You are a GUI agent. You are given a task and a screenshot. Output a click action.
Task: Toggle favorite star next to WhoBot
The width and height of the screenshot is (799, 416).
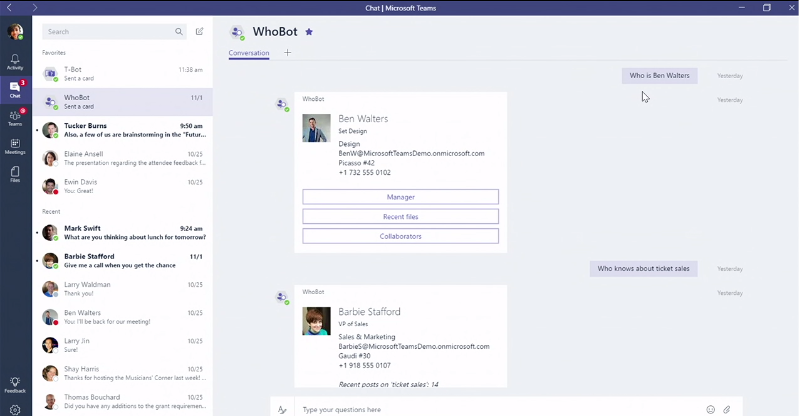[309, 32]
